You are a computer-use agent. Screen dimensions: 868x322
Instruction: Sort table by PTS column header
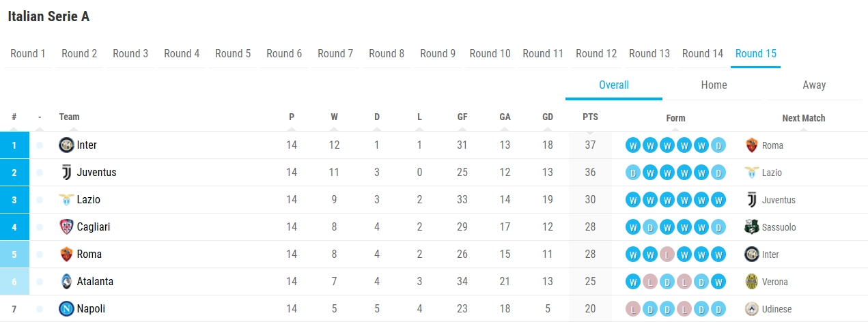point(590,117)
